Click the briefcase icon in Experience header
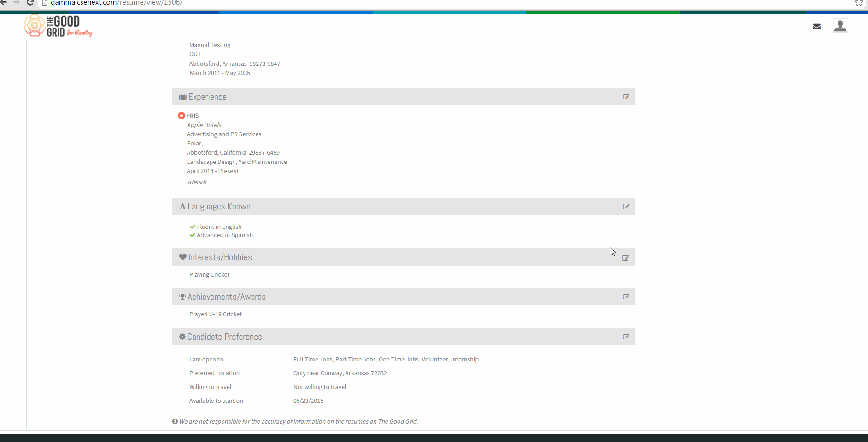 click(x=183, y=97)
